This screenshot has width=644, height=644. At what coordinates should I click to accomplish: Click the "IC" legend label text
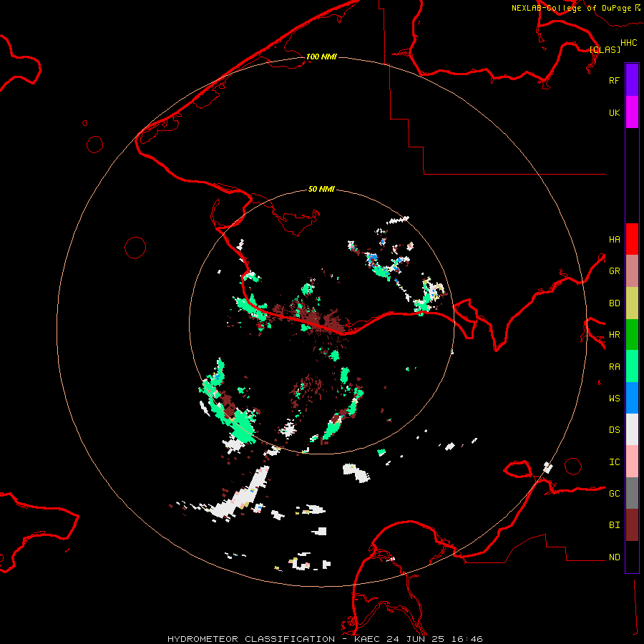pos(614,462)
